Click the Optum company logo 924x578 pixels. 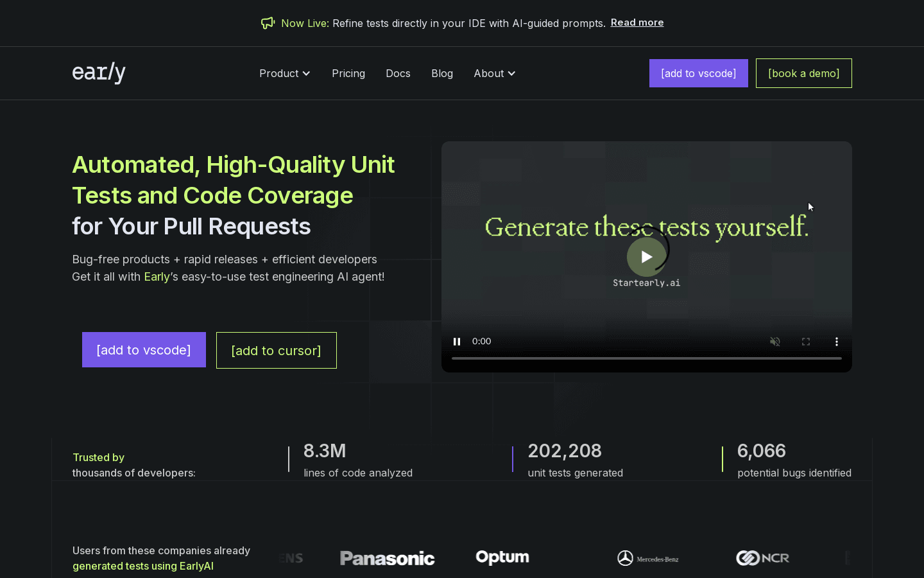click(502, 557)
